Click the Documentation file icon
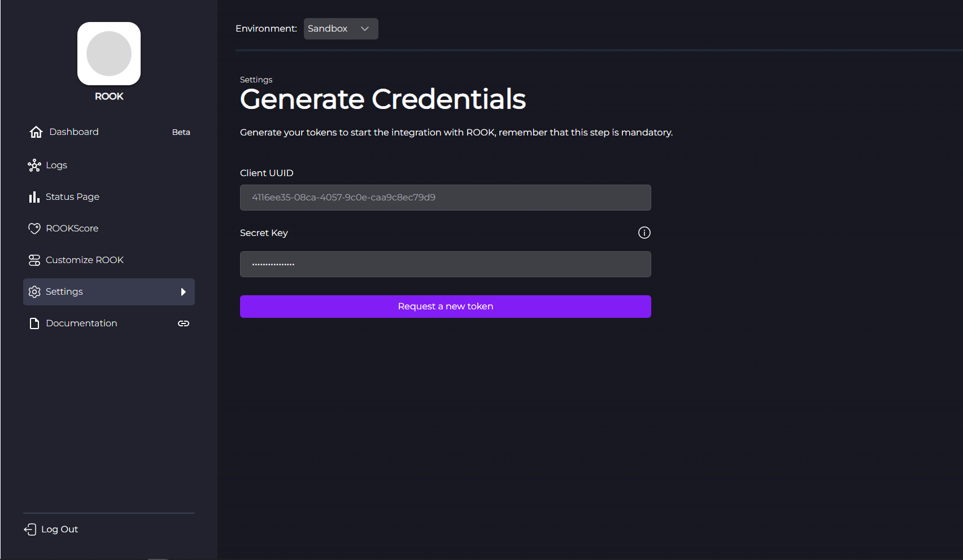This screenshot has height=560, width=963. 34,323
